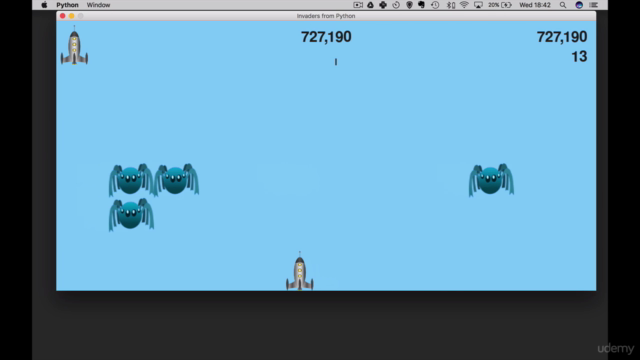Open the Evernote elephant menu bar icon
This screenshot has height=360, width=640.
tap(422, 5)
